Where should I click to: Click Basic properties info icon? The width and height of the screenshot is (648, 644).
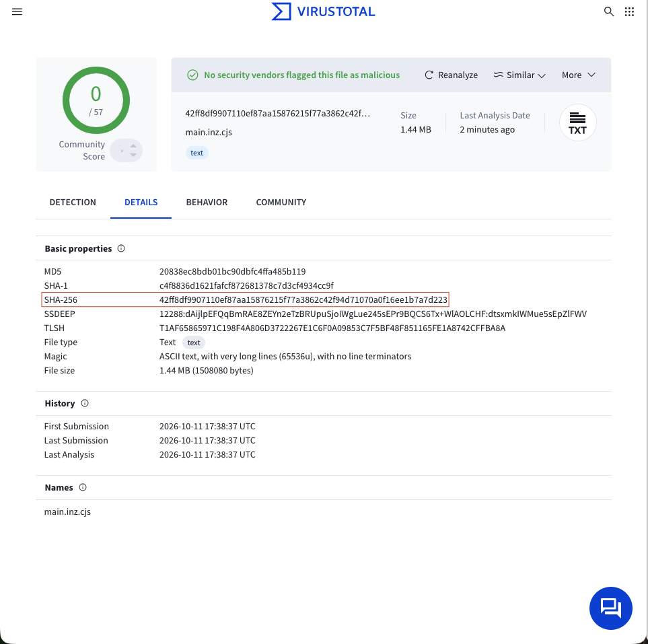tap(121, 248)
